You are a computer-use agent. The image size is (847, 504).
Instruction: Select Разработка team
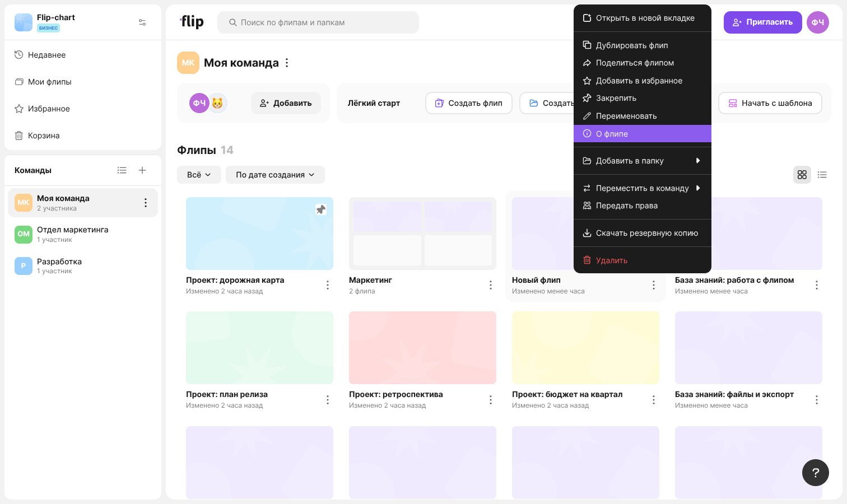click(83, 266)
